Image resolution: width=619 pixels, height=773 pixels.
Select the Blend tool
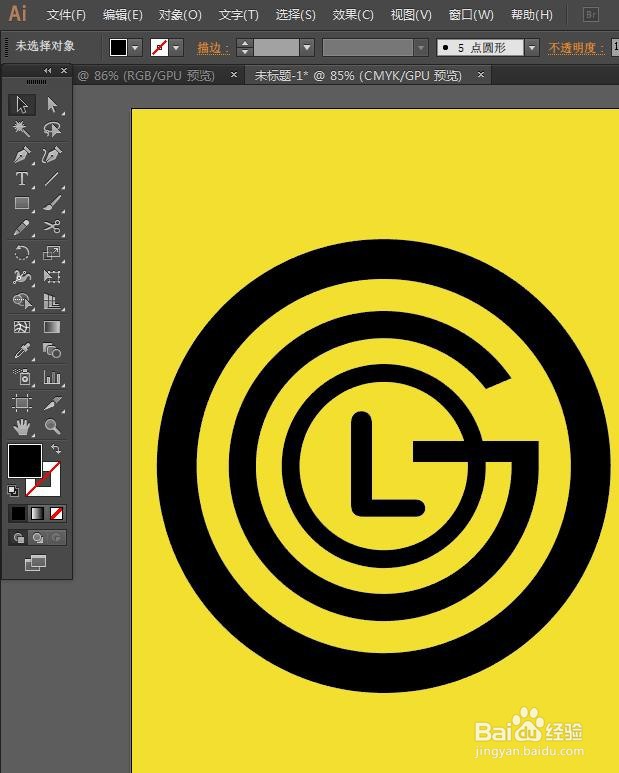coord(52,351)
